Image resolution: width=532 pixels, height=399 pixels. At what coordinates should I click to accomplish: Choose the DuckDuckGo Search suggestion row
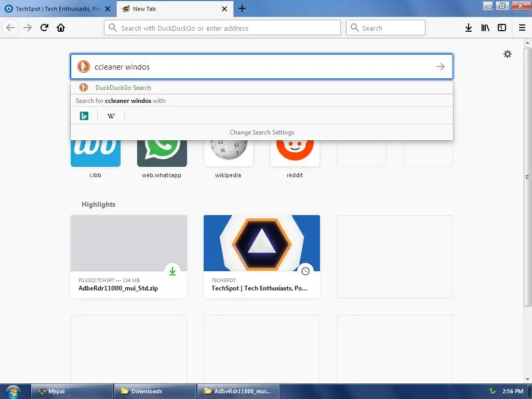click(x=262, y=87)
